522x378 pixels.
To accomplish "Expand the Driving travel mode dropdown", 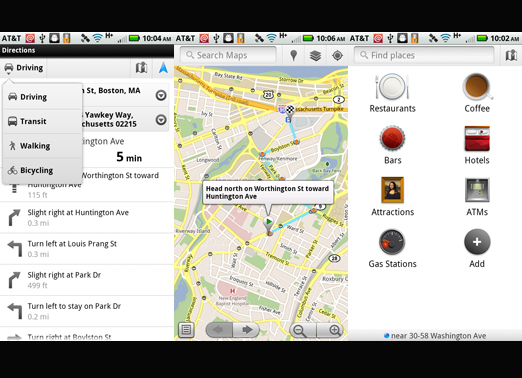I will [23, 68].
